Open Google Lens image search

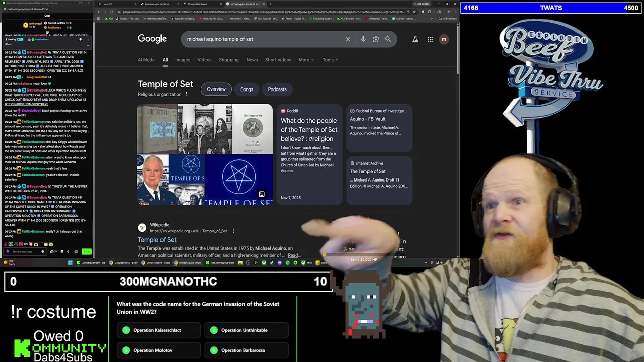click(376, 39)
